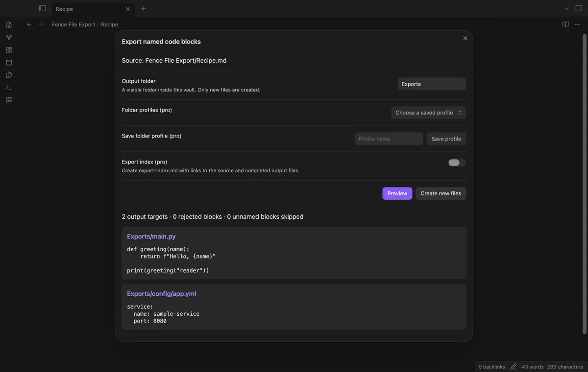
Task: Click the Fence File Export breadcrumb
Action: pyautogui.click(x=73, y=24)
